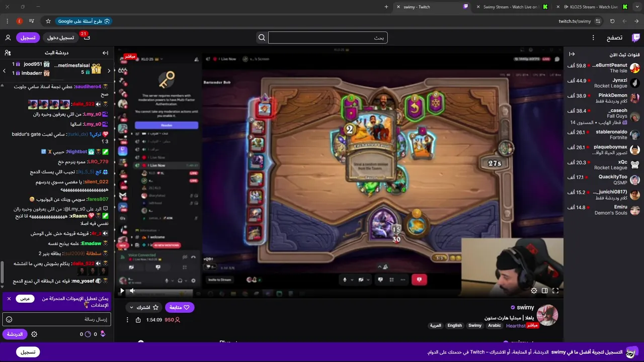644x362 pixels.
Task: Open the prime loot crown icon with 21 badge
Action: (86, 38)
